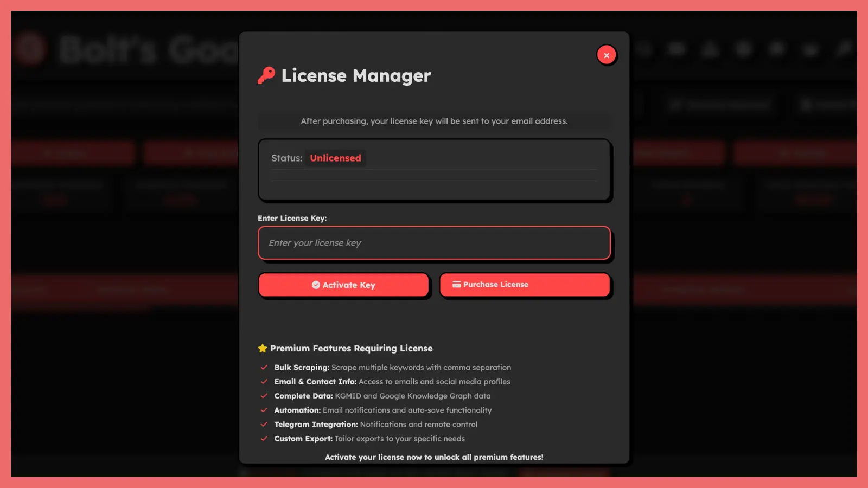The height and width of the screenshot is (488, 868).
Task: Click the checkmark beside Complete Data
Action: coord(264,396)
